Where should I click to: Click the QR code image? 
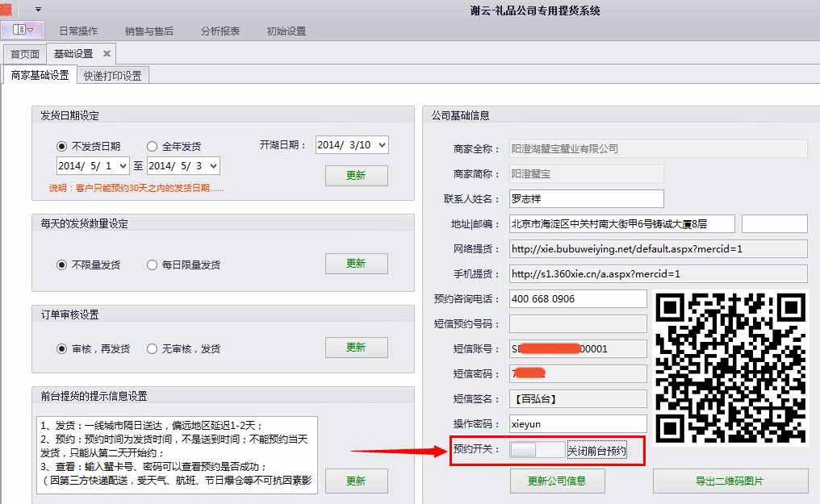point(730,367)
